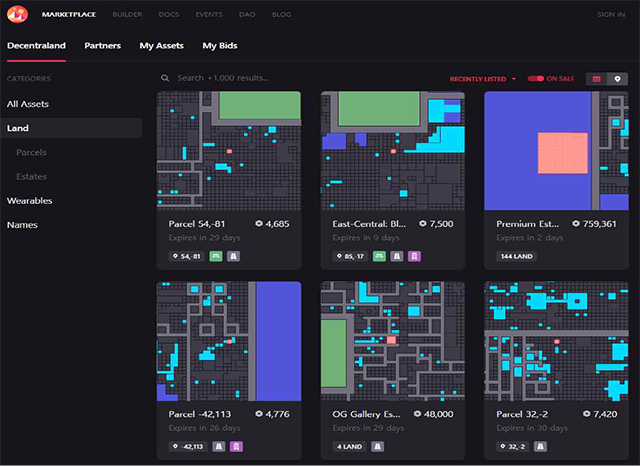Open OG Gallery Estate map thumbnail
Viewport: 640px width, 466px height.
pos(393,341)
